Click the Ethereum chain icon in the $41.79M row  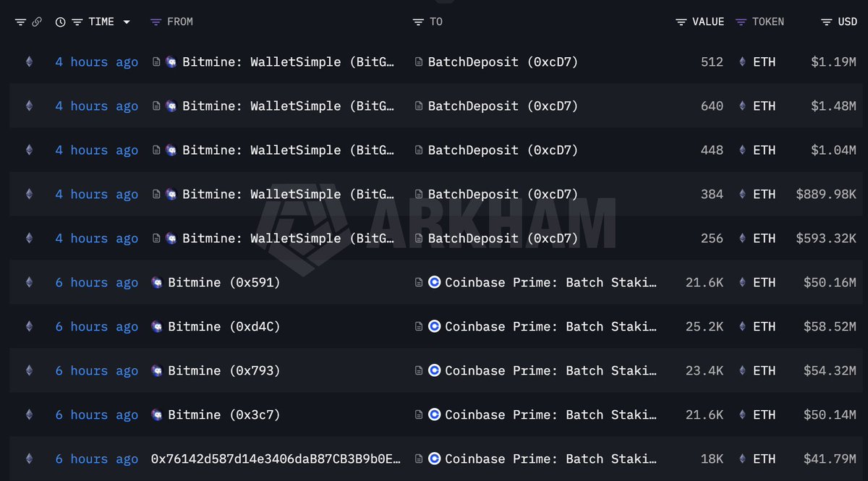coord(29,459)
